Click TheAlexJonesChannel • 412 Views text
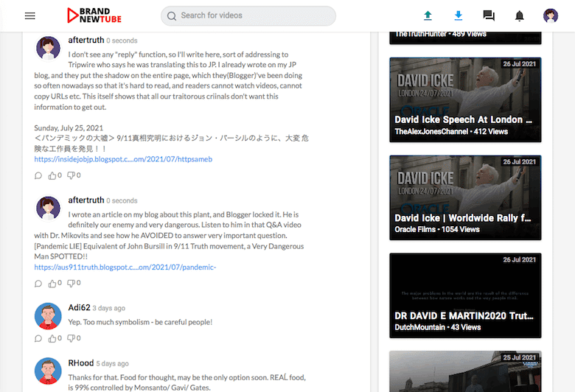The image size is (575, 392). coord(451,132)
